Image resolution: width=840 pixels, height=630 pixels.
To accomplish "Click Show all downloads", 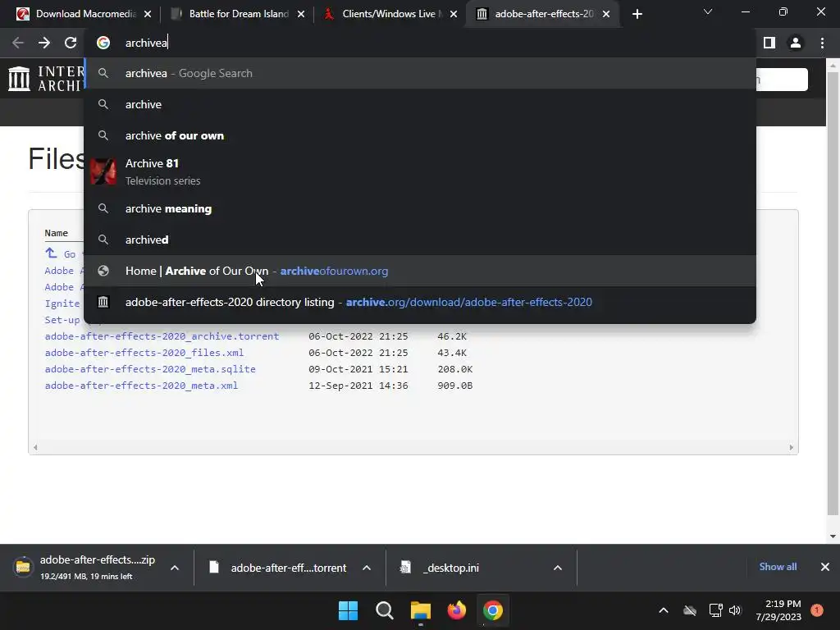I will (x=778, y=567).
